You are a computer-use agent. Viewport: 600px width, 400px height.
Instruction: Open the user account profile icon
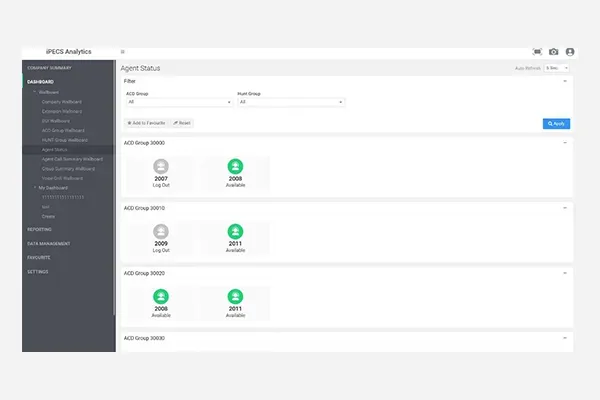click(x=570, y=52)
